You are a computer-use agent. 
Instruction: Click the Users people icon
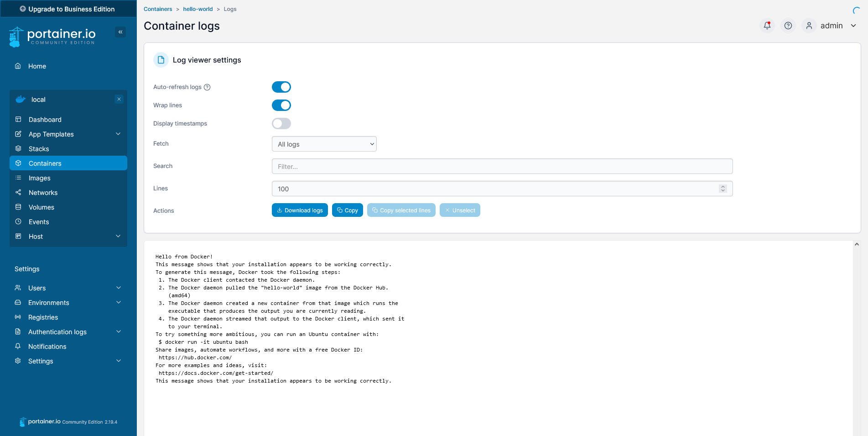(18, 288)
